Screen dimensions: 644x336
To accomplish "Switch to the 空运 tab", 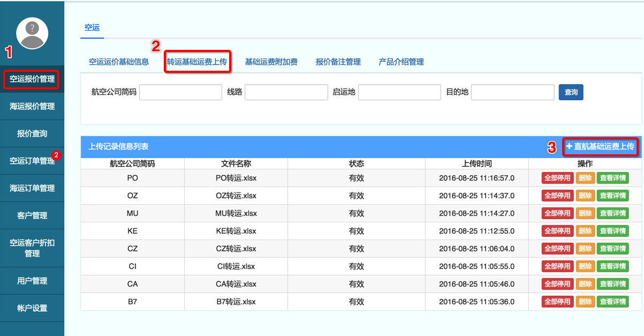I will click(x=92, y=27).
